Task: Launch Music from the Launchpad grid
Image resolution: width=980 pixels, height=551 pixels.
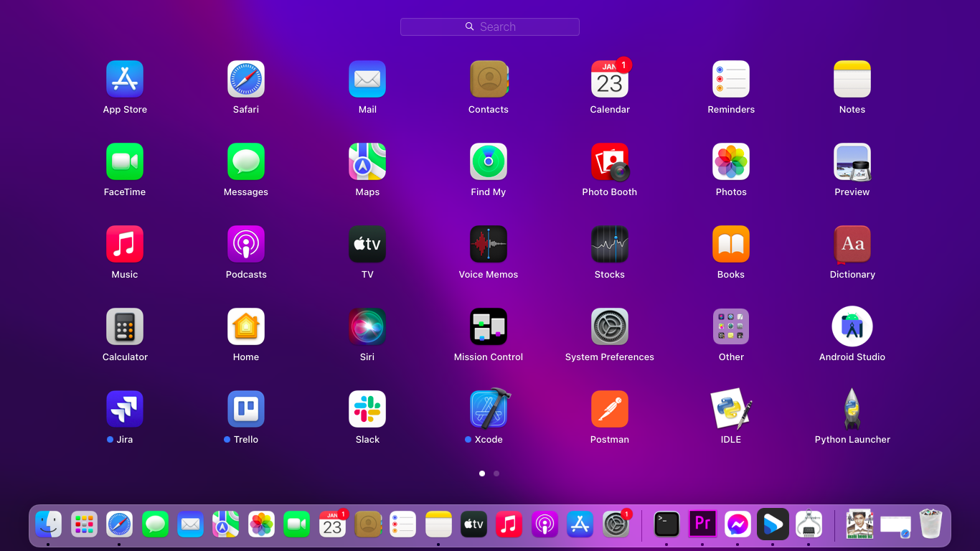Action: [x=125, y=244]
